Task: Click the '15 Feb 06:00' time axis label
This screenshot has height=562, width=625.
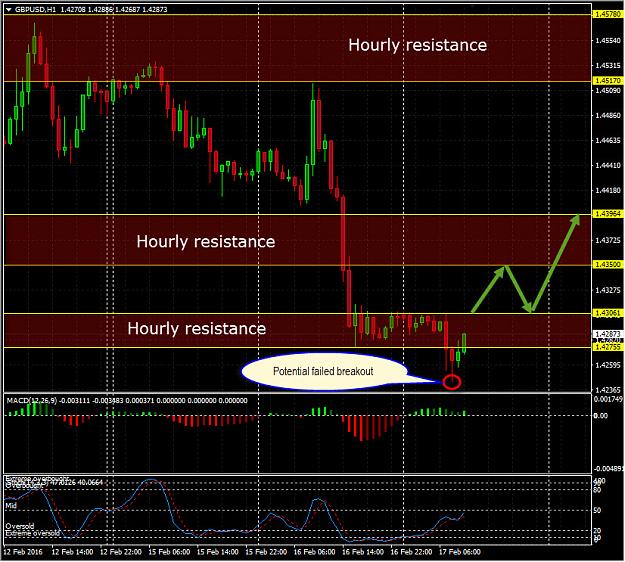Action: (x=169, y=552)
